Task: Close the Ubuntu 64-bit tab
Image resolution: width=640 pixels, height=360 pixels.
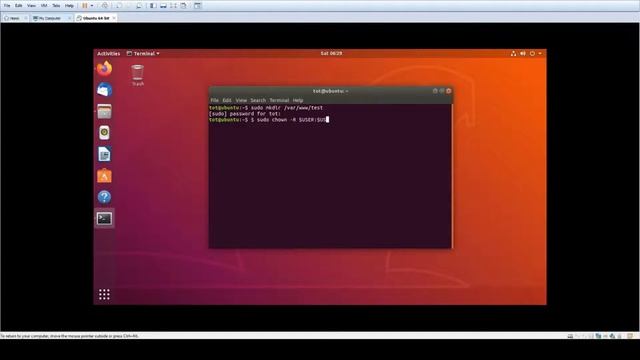Action: click(x=114, y=18)
